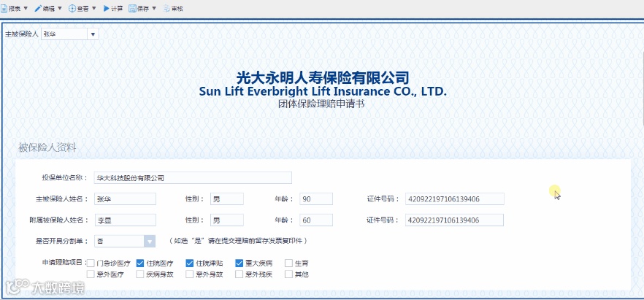This screenshot has width=644, height=300.
Task: Click the age field showing 90
Action: tap(316, 199)
